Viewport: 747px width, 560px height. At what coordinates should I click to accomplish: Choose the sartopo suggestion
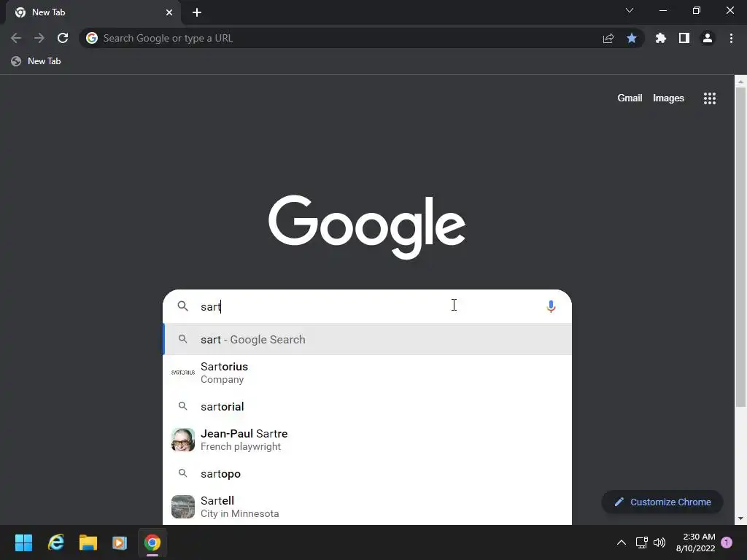(368, 473)
